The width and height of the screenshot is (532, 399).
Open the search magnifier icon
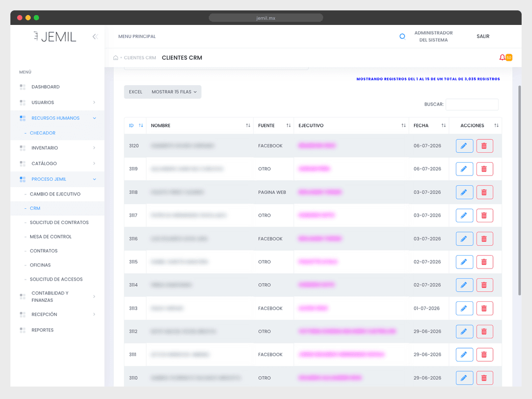(403, 36)
